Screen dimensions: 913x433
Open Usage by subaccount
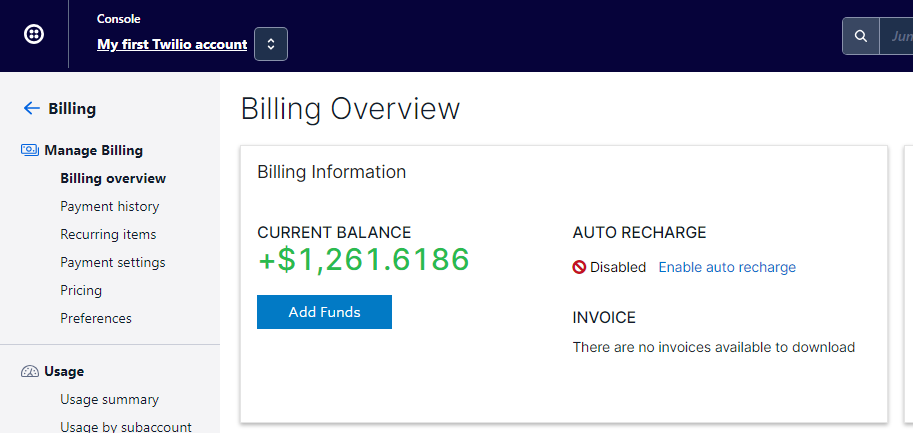coord(126,427)
